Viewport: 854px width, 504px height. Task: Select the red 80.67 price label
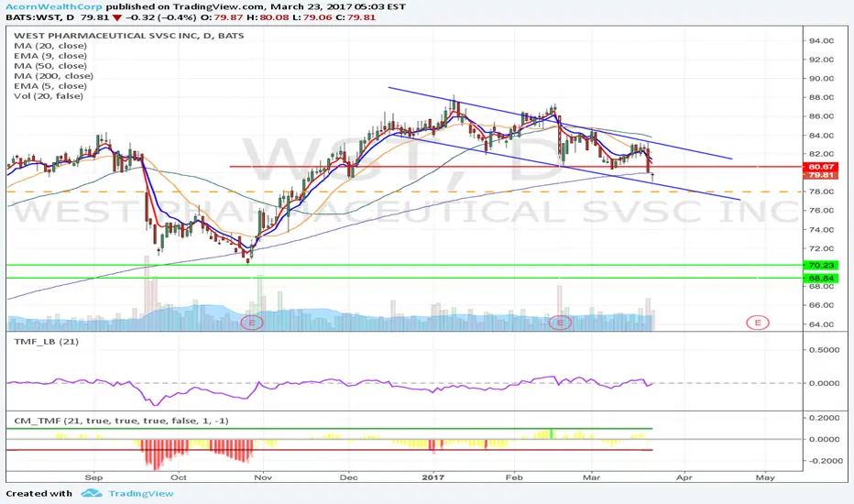point(821,167)
